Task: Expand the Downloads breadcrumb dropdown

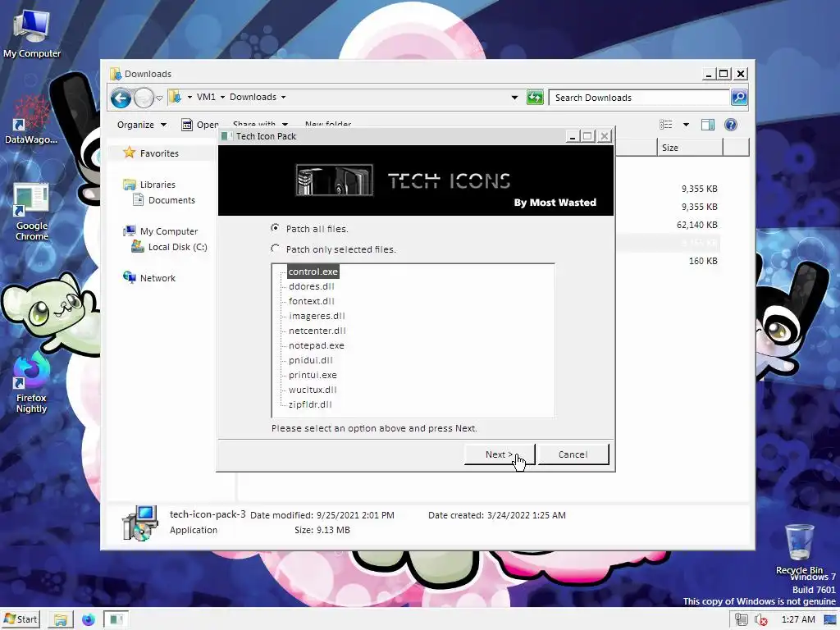Action: pyautogui.click(x=283, y=97)
